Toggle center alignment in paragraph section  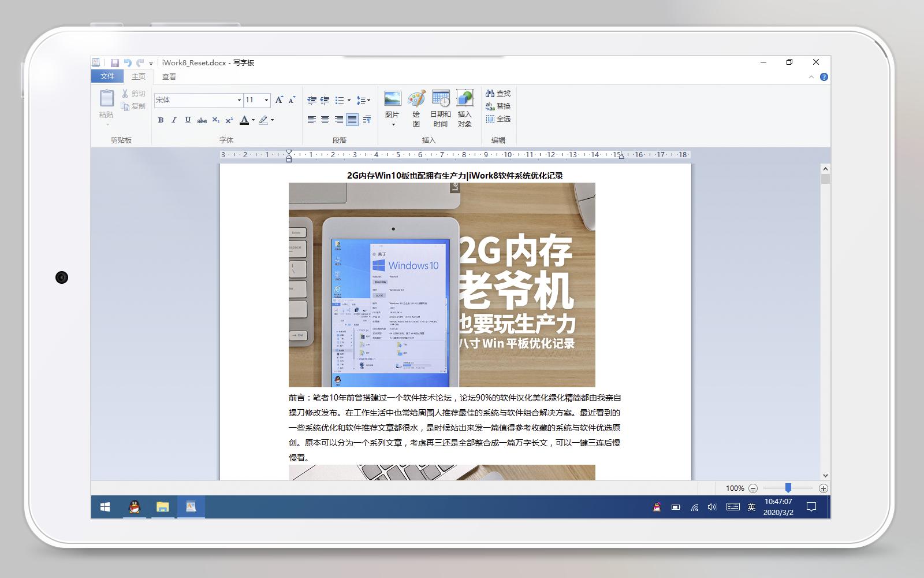point(325,120)
